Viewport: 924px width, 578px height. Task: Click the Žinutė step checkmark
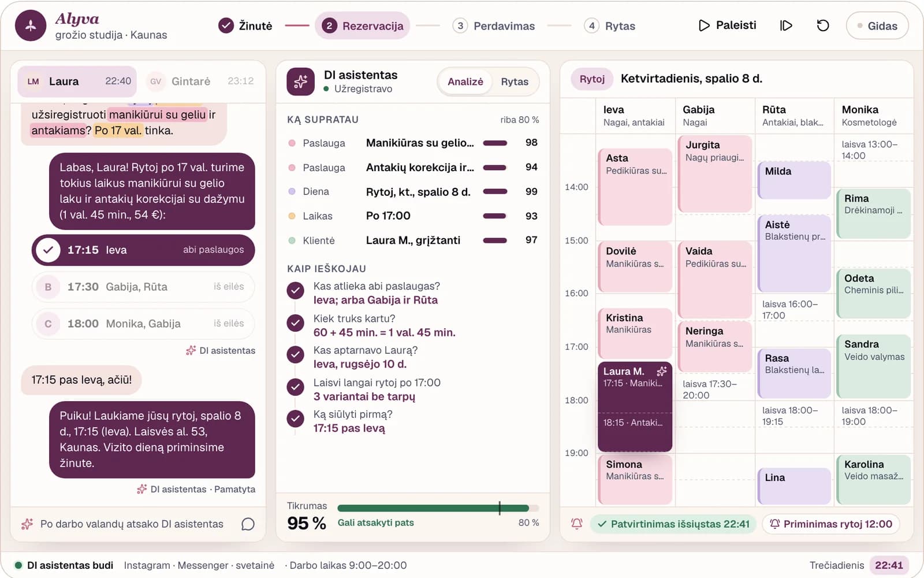(x=226, y=25)
